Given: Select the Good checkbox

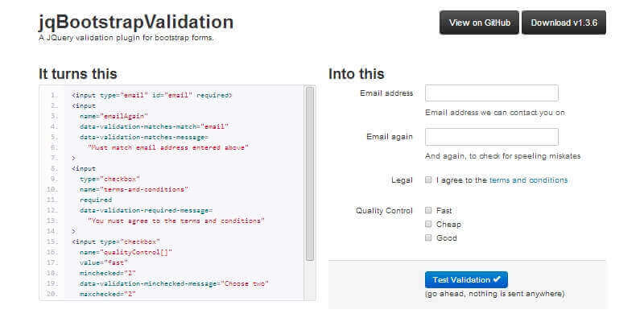Looking at the screenshot, I should click(x=429, y=237).
